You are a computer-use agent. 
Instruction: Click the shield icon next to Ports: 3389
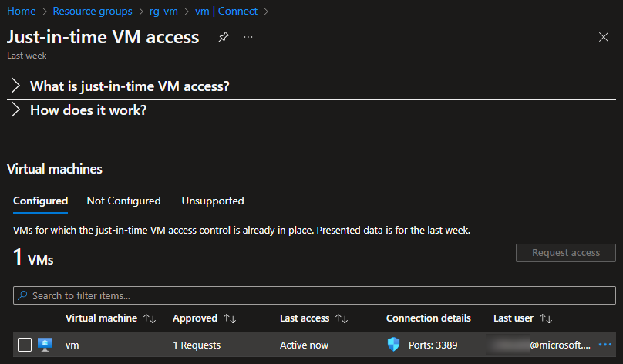[x=393, y=345]
